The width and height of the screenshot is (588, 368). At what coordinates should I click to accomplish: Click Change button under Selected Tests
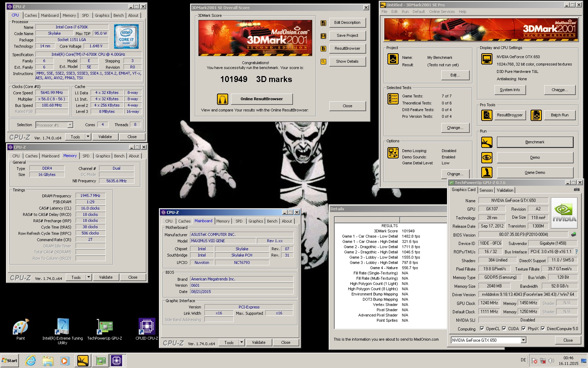click(x=455, y=128)
